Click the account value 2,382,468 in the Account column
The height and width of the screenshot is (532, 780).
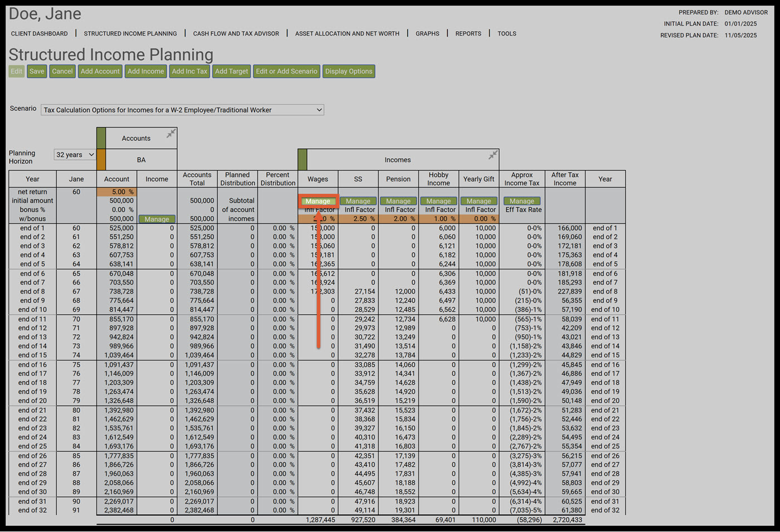[x=119, y=510]
